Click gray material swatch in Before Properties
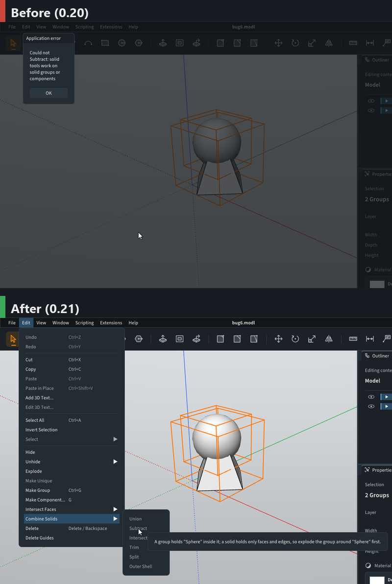Screen dimensions: 392x584 [x=377, y=284]
